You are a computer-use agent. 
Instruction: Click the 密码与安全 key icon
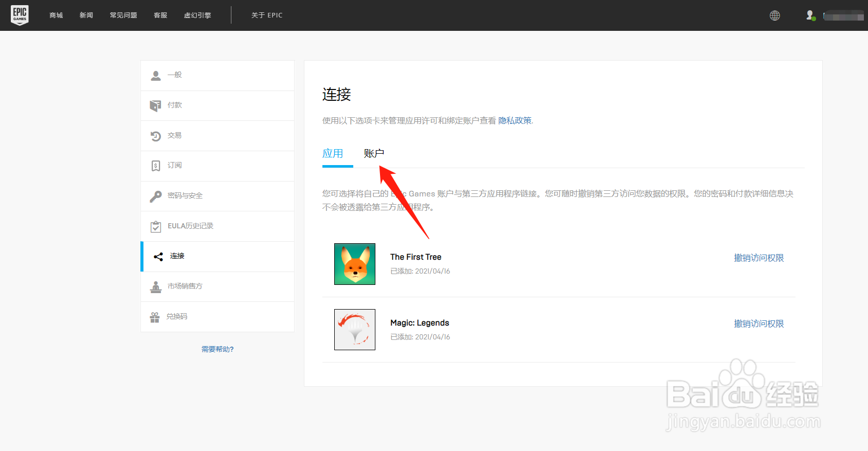pos(156,196)
